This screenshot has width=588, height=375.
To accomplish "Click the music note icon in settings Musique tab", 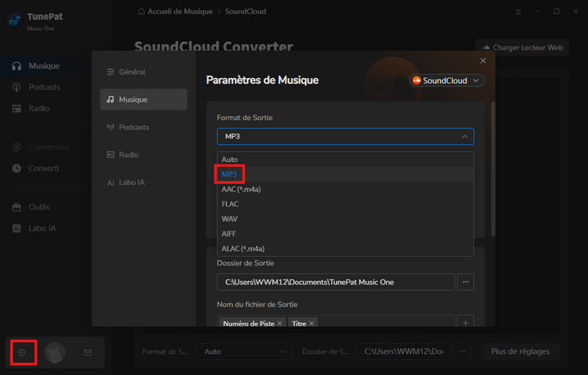I will point(110,99).
